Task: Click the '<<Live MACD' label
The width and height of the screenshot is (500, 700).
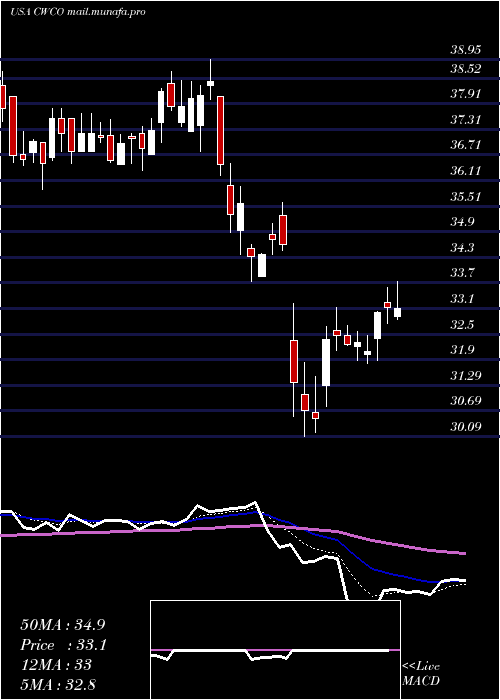Action: coord(421,674)
